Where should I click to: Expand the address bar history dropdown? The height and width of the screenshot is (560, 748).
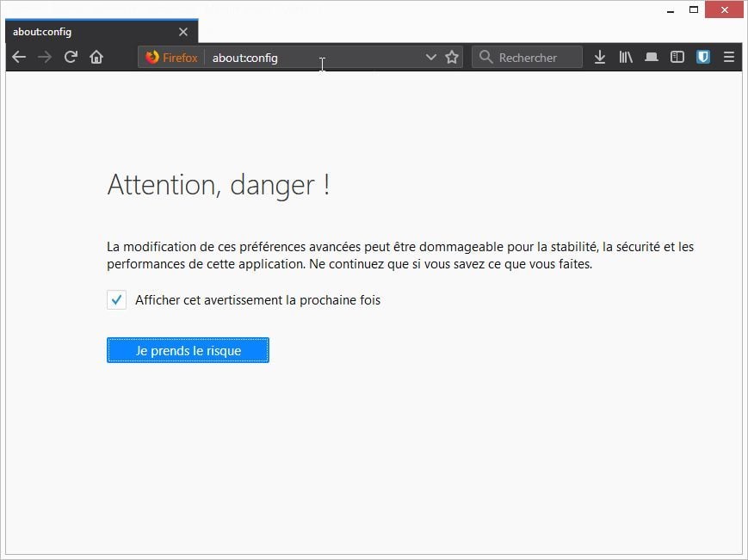point(430,58)
